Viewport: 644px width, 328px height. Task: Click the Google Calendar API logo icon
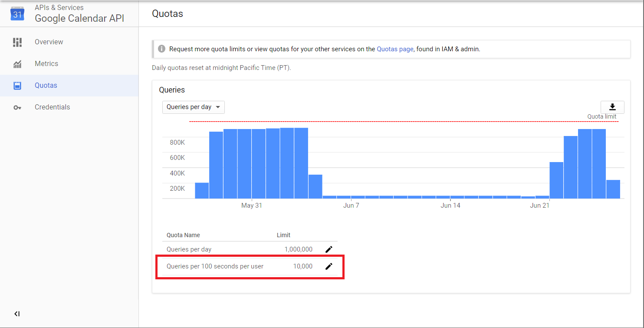click(x=17, y=13)
